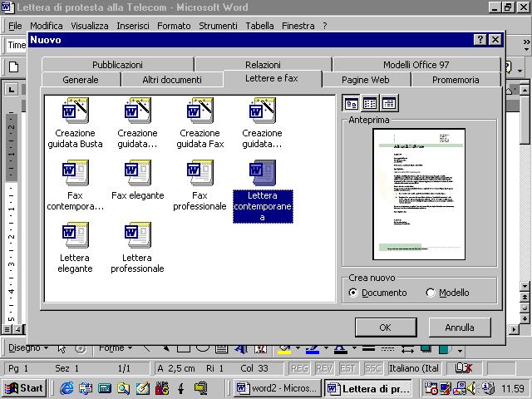Open the Relazioni tab

point(263,65)
